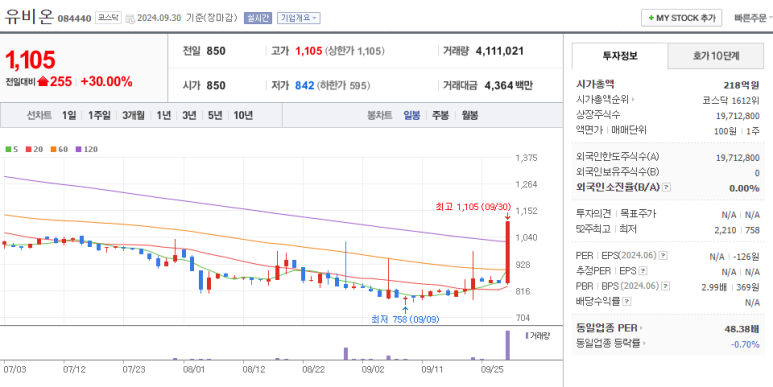Click the 동일업종 PER value 48.38배
Viewport: 773px width, 387px height.
click(x=742, y=328)
